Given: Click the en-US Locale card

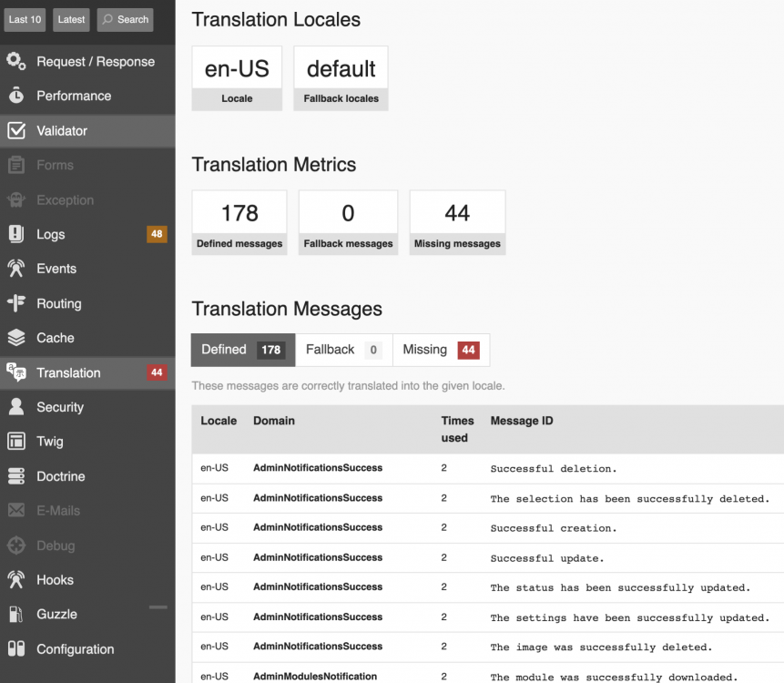Looking at the screenshot, I should pos(237,78).
